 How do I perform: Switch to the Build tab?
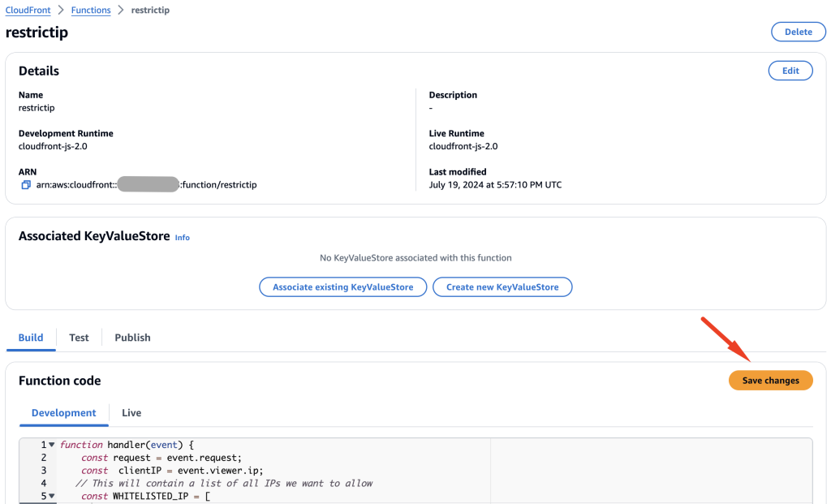(31, 338)
